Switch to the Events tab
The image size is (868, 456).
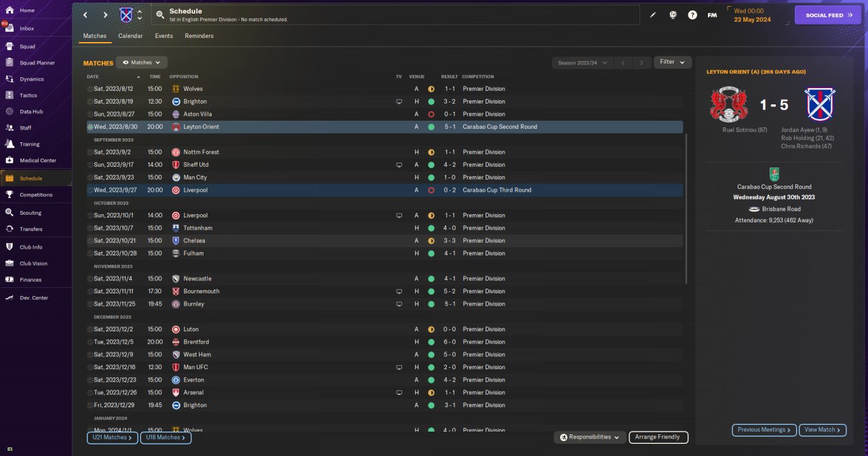[x=163, y=36]
